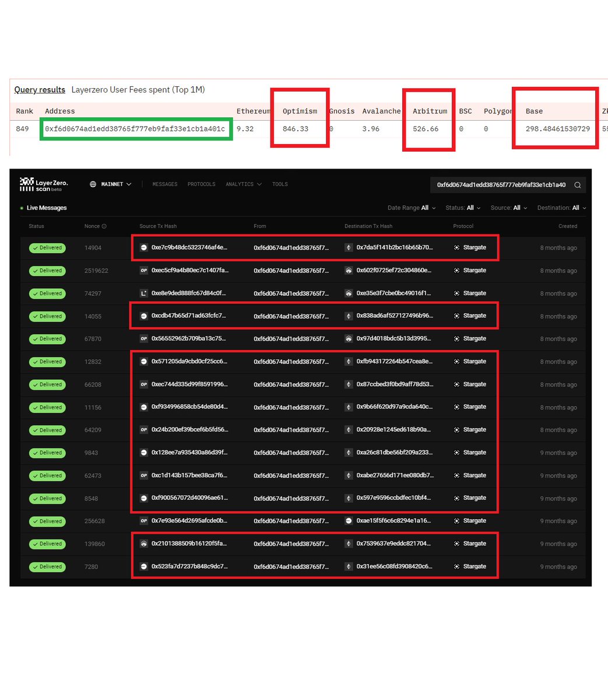This screenshot has height=700, width=608.
Task: Open Stargate protocol link in nonce 14055 row
Action: (x=475, y=316)
